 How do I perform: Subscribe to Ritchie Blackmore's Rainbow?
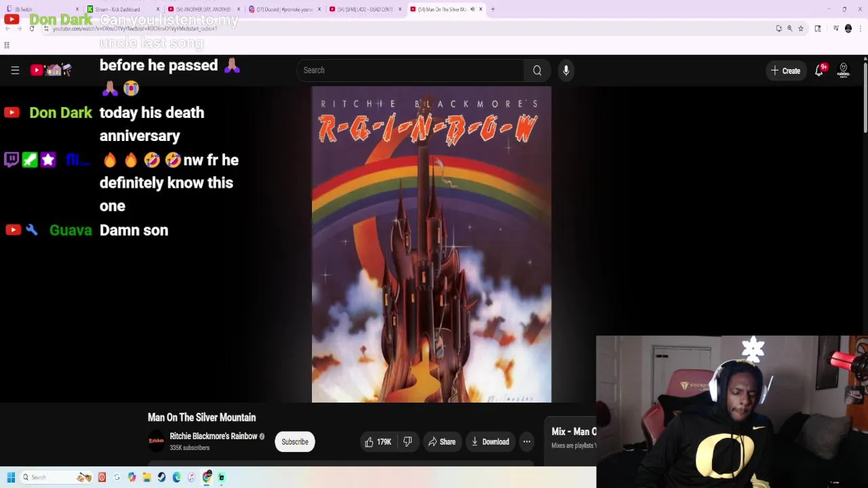[295, 442]
